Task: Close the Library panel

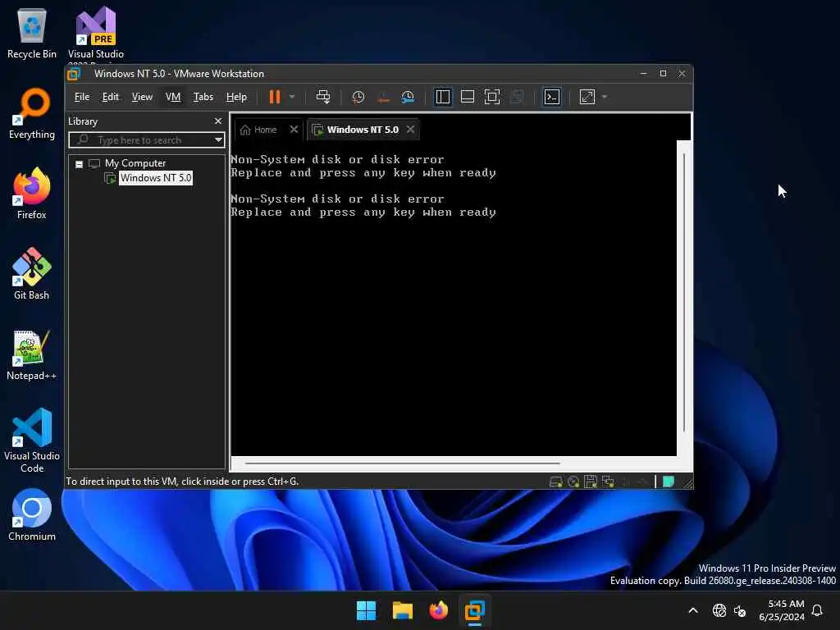Action: point(218,121)
